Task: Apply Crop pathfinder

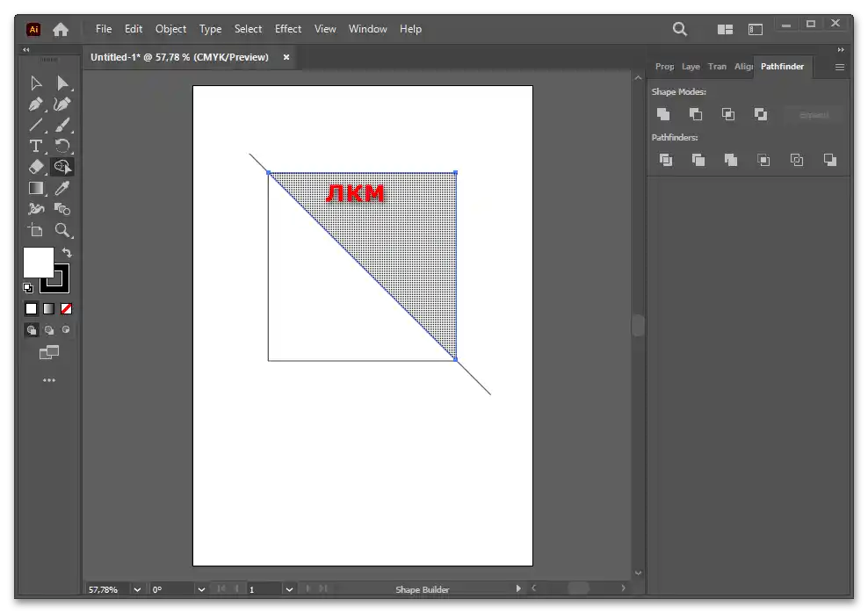Action: (764, 160)
